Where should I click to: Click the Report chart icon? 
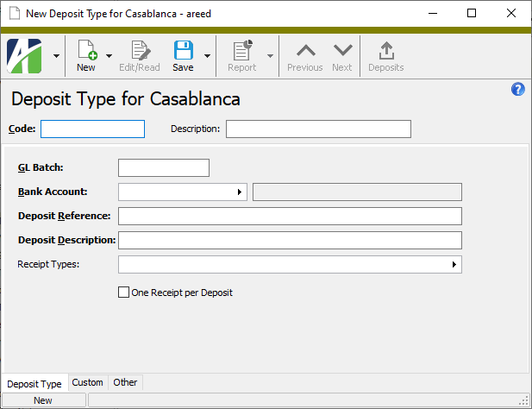tap(241, 51)
